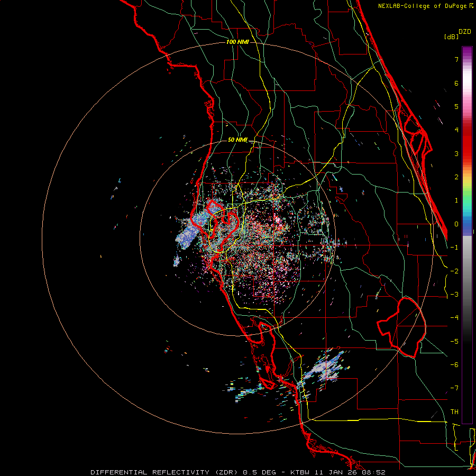Click the colorbar value -4 label
Image resolution: width=476 pixels, height=476 pixels.
point(454,318)
